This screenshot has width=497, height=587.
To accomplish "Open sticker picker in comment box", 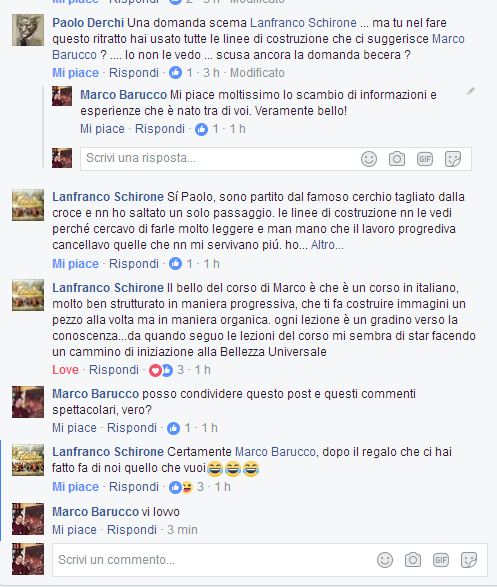I will tap(469, 560).
